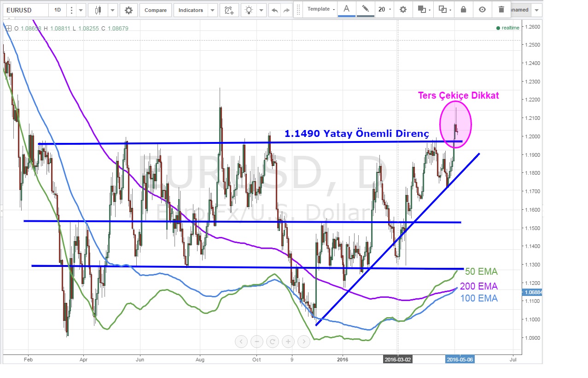Reset chart view with circular arrow
This screenshot has width=588, height=378.
pyautogui.click(x=273, y=342)
